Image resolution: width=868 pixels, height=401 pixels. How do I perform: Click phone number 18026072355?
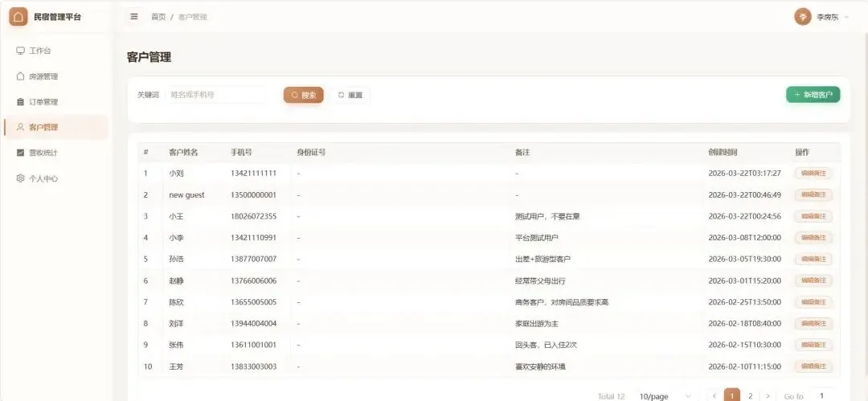pos(253,216)
